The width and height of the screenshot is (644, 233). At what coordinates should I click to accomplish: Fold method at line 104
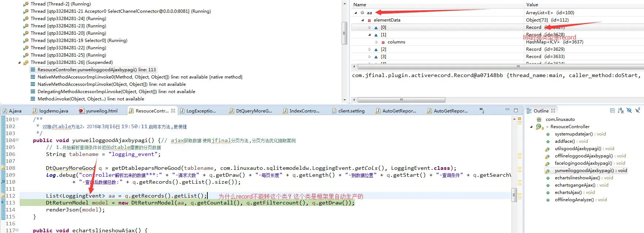(x=17, y=140)
